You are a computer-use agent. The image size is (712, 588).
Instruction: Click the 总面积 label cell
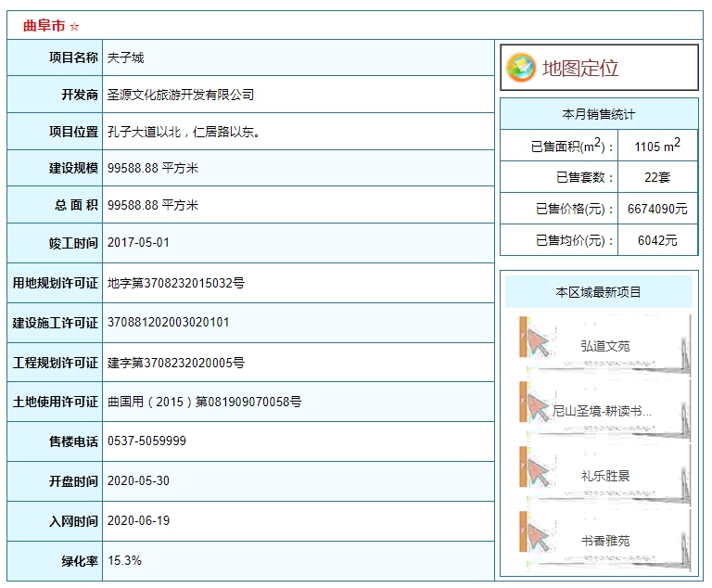click(55, 205)
